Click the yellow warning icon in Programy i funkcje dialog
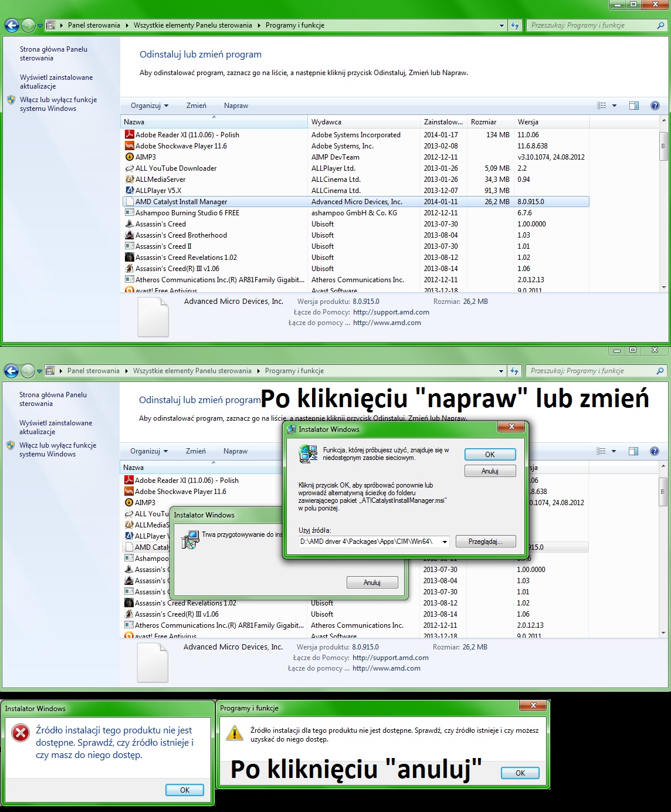Image resolution: width=671 pixels, height=812 pixels. point(235,733)
